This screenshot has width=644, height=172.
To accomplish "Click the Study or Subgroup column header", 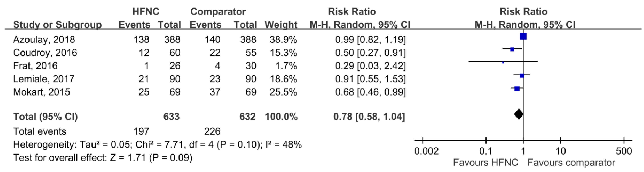I will [57, 25].
